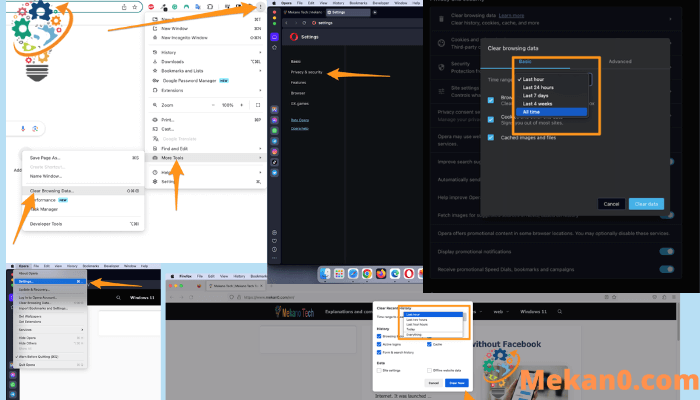Uncheck Form & search history in Firefox dialog
700x400 pixels.
(379, 352)
